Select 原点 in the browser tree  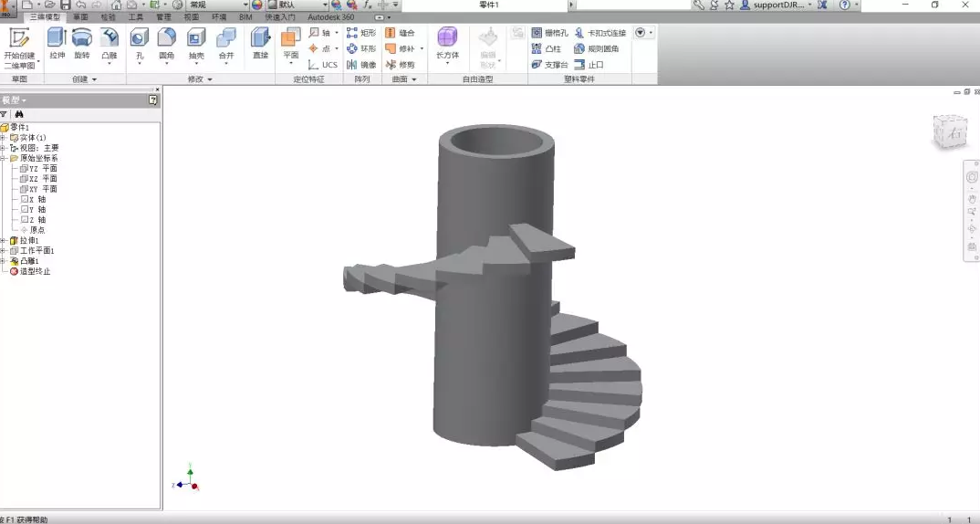(x=33, y=230)
